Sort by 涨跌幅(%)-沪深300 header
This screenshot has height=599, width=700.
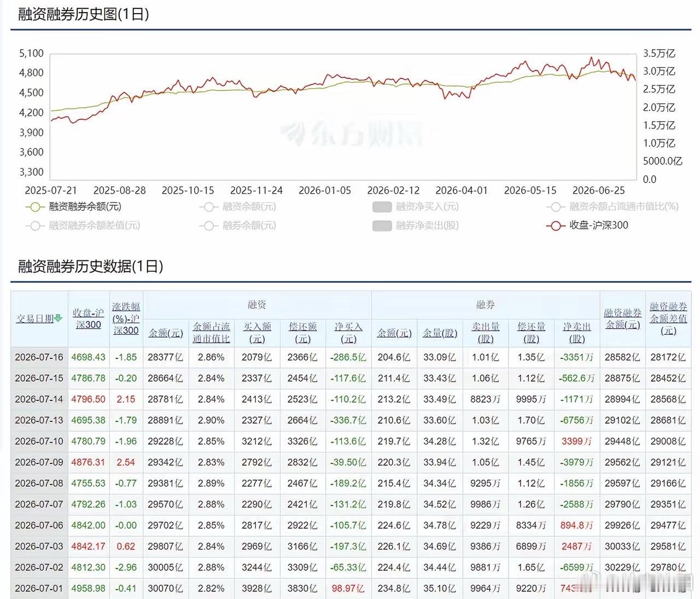click(x=126, y=319)
